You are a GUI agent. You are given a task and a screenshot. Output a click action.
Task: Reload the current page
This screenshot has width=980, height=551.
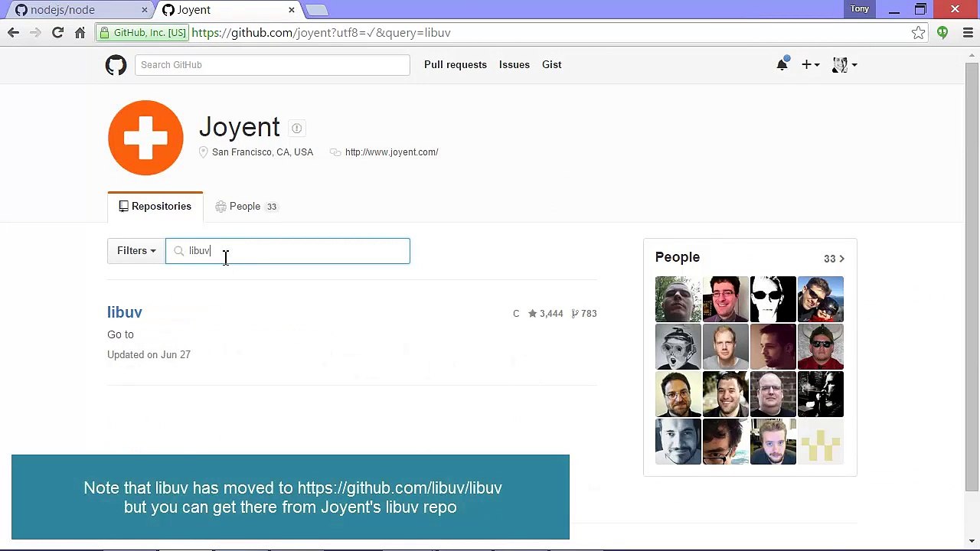pyautogui.click(x=57, y=33)
